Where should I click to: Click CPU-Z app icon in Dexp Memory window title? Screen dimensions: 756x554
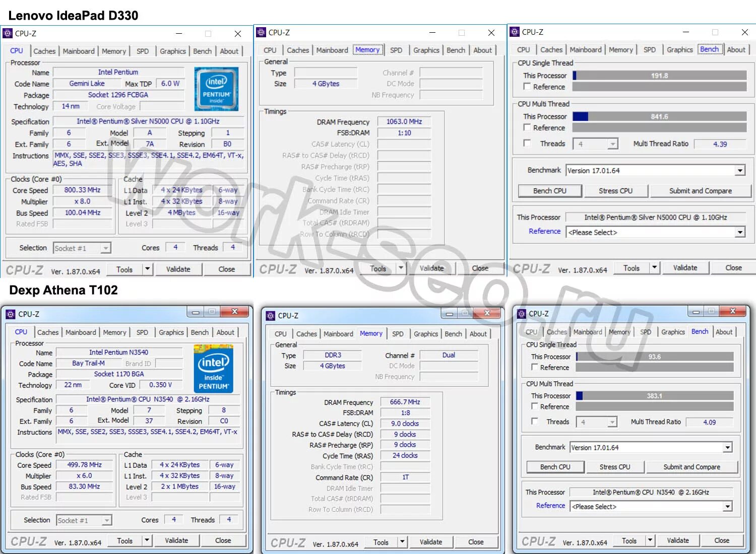click(x=271, y=316)
